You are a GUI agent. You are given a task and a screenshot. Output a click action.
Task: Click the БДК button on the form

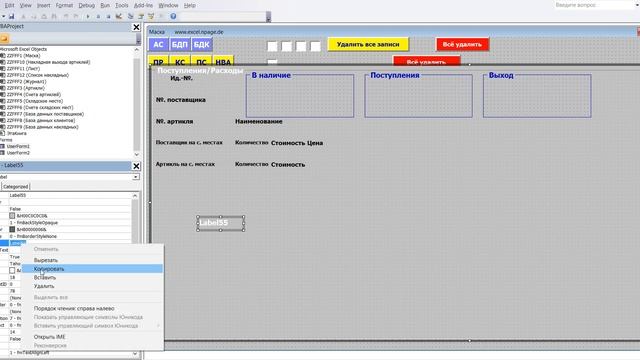[201, 45]
